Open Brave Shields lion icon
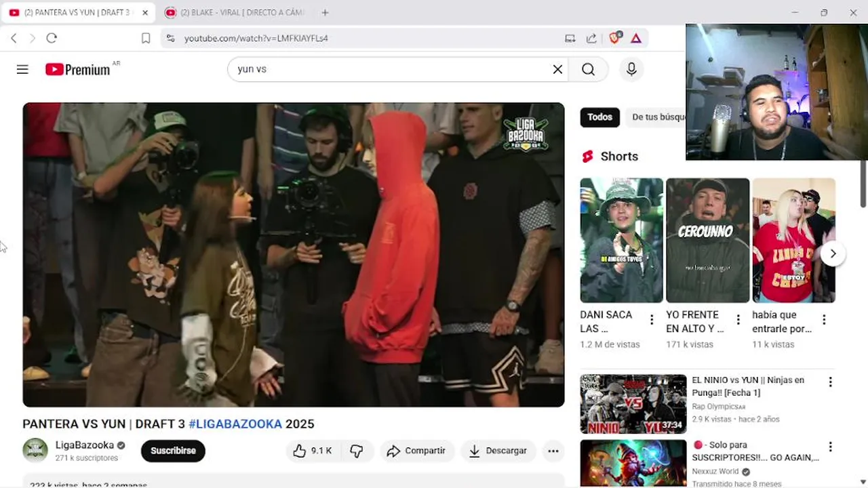 pyautogui.click(x=614, y=38)
